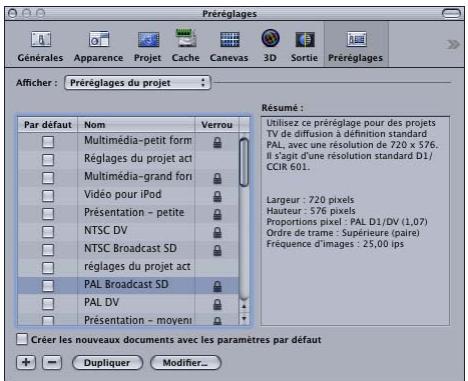Add a new preset with plus button
This screenshot has height=381, width=468.
(x=26, y=362)
